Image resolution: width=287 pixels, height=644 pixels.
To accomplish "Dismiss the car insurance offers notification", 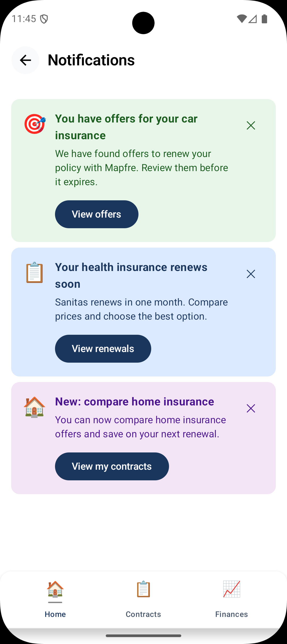I will (x=251, y=125).
